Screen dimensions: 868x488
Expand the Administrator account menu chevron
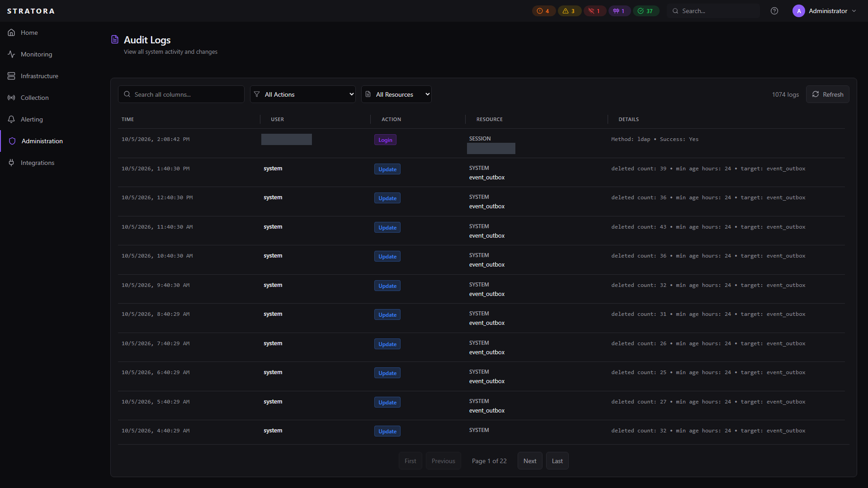point(854,11)
